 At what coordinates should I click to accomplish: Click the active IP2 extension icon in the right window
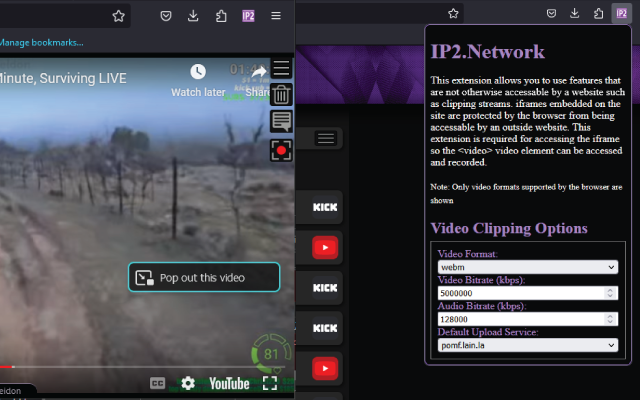click(x=622, y=13)
